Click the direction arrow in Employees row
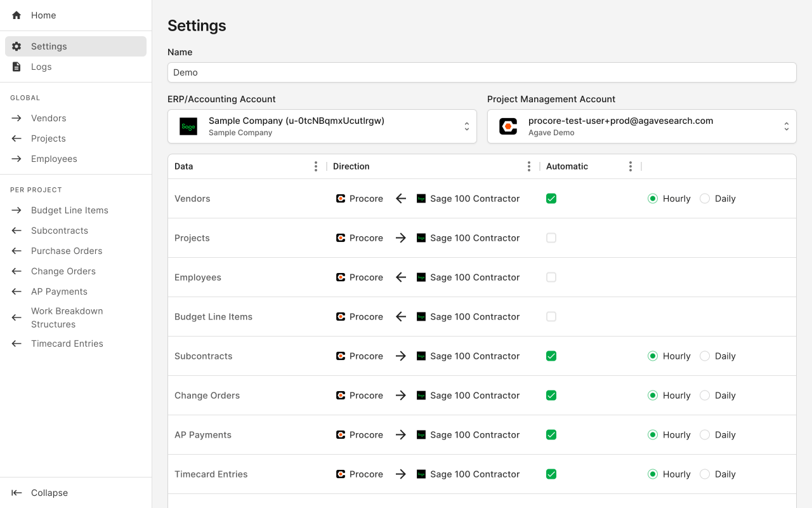Screen dimensions: 812x508 click(x=400, y=277)
